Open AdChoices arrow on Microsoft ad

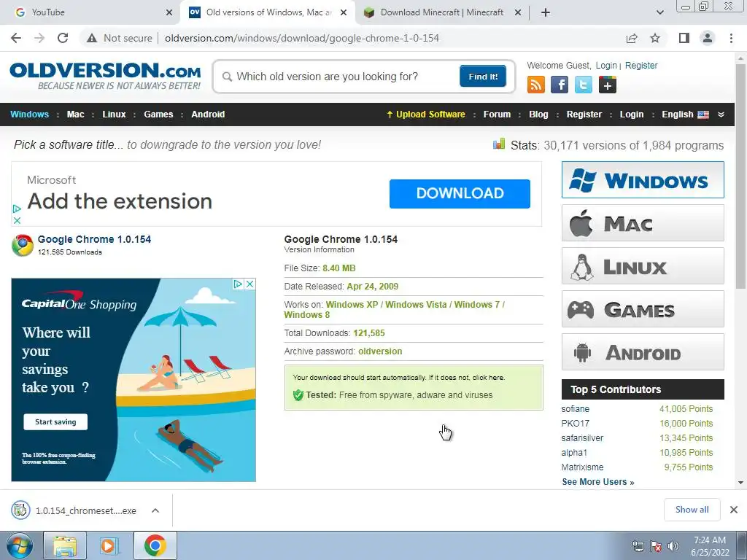click(17, 209)
